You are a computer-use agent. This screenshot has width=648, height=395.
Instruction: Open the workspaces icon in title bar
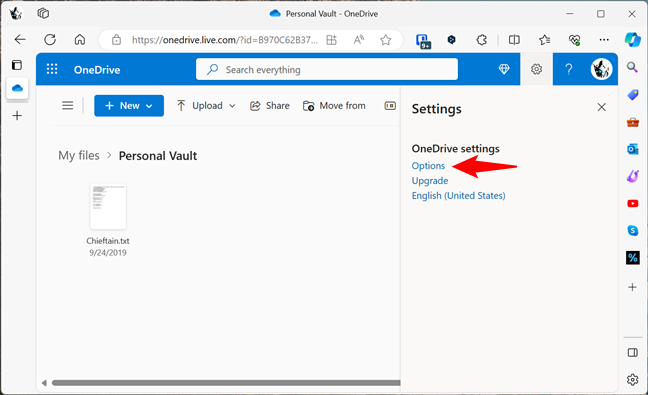tap(43, 14)
